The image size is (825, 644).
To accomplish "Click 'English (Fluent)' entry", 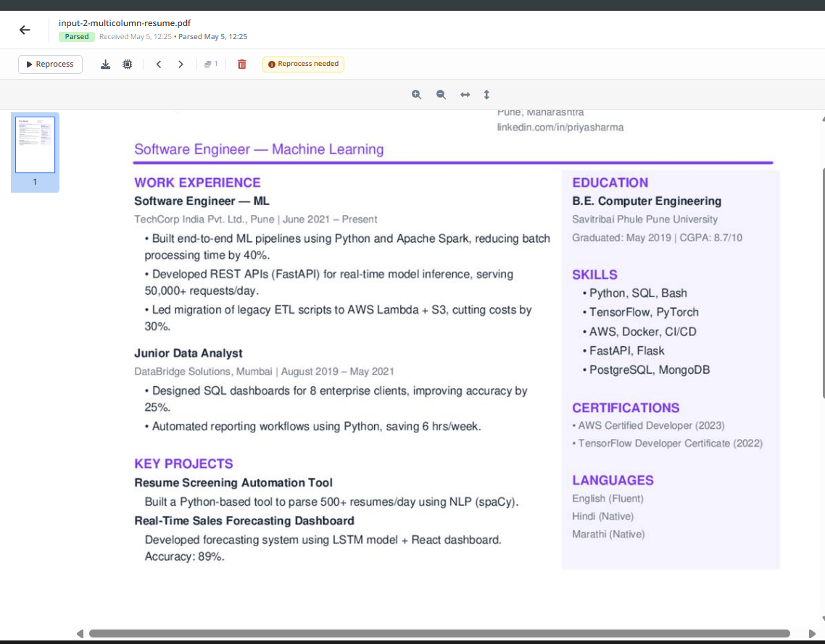I will tap(608, 498).
